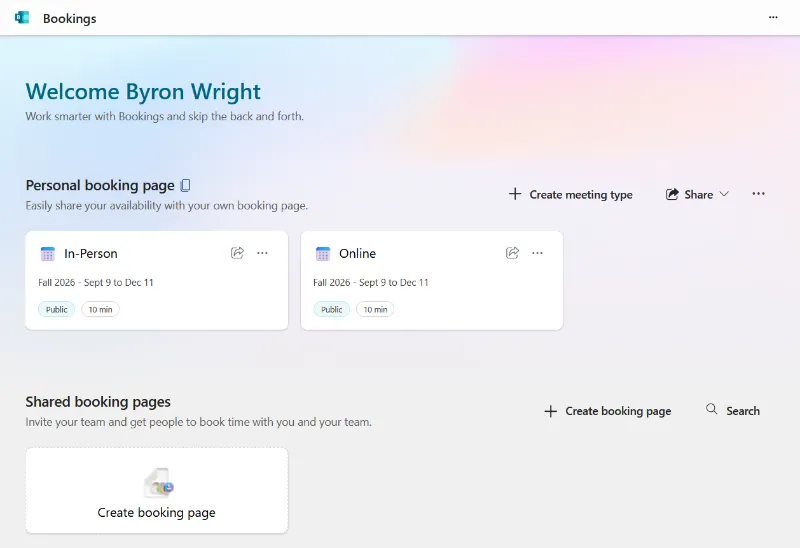
Task: Click the Online calendar icon
Action: tap(323, 254)
